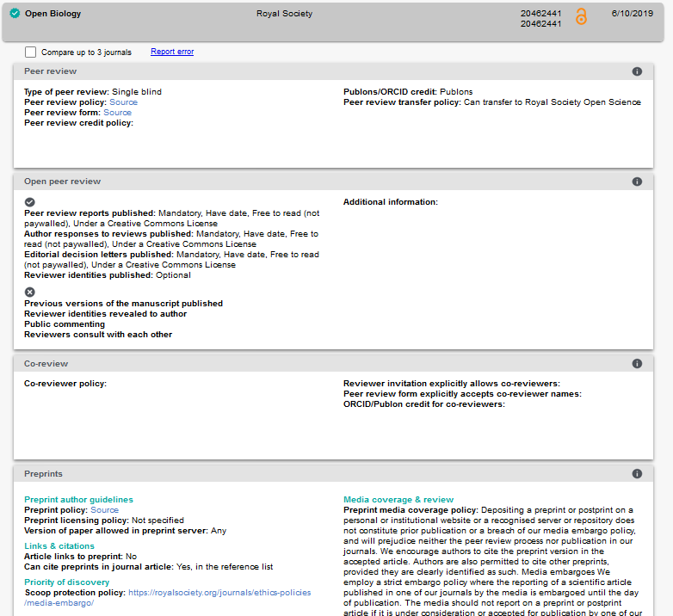
Task: Click the Open peer review section header
Action: 334,182
